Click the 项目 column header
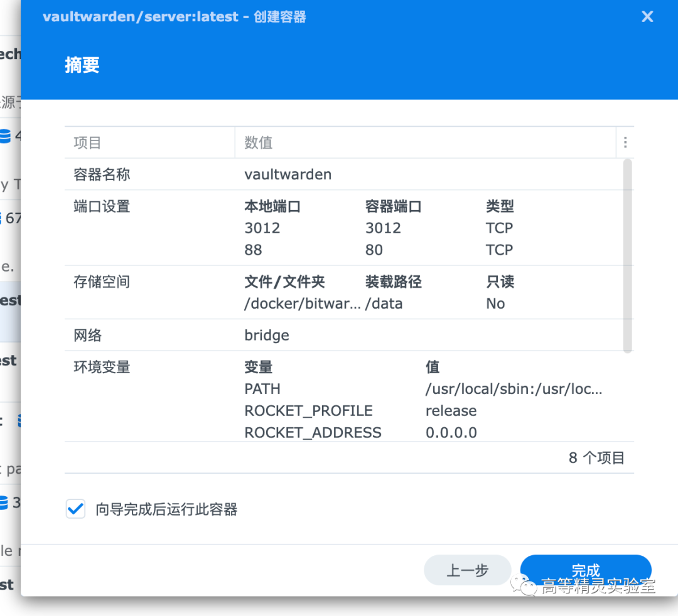The height and width of the screenshot is (616, 678). (149, 142)
